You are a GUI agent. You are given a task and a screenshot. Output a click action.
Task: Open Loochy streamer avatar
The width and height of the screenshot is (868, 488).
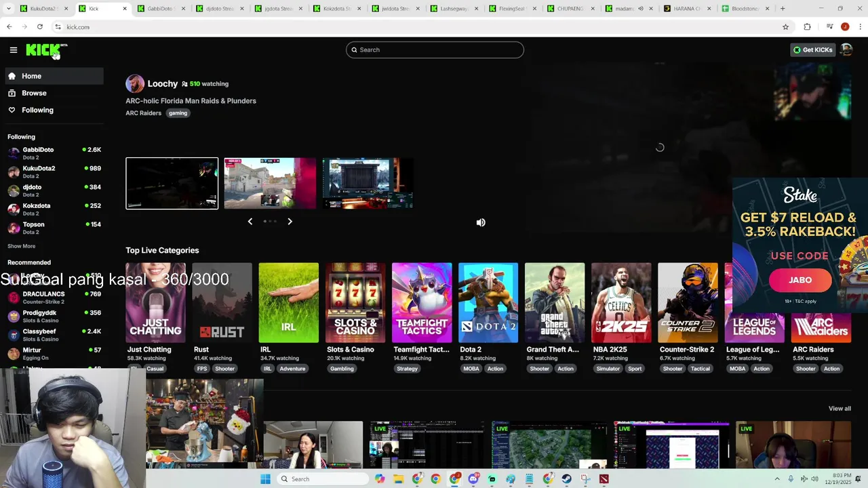pos(135,84)
